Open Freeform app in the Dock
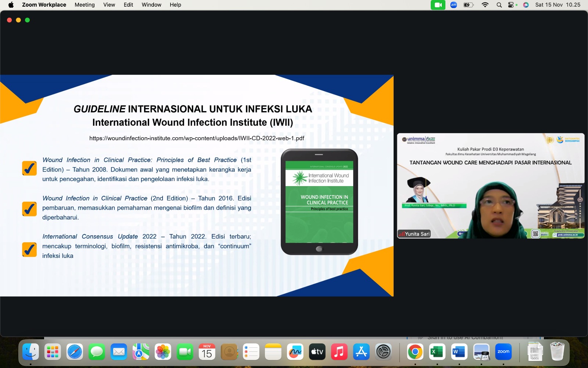The height and width of the screenshot is (368, 588). tap(295, 352)
